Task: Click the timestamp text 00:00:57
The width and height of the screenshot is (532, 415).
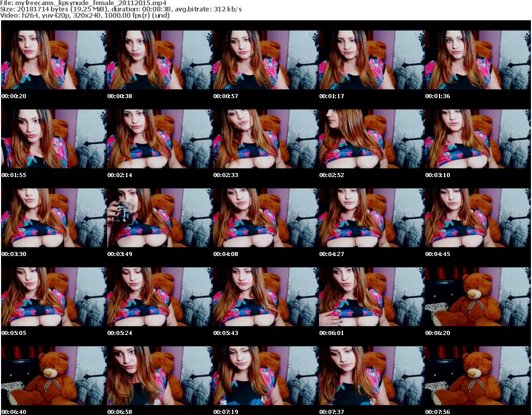Action: 225,96
